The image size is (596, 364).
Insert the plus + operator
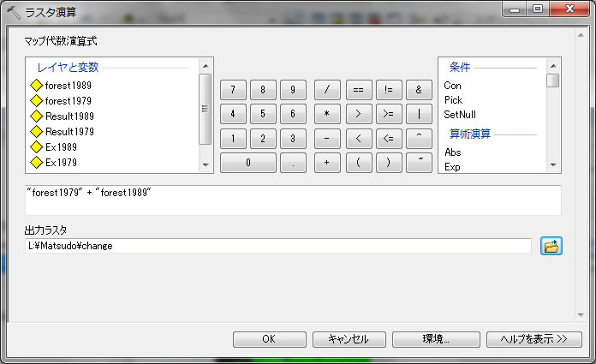coord(327,163)
